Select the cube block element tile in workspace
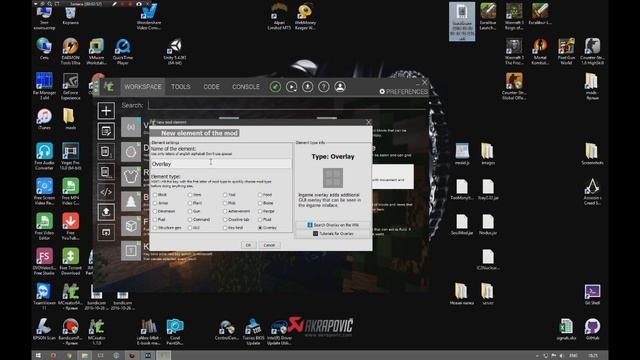The height and width of the screenshot is (360, 640). pyautogui.click(x=131, y=226)
